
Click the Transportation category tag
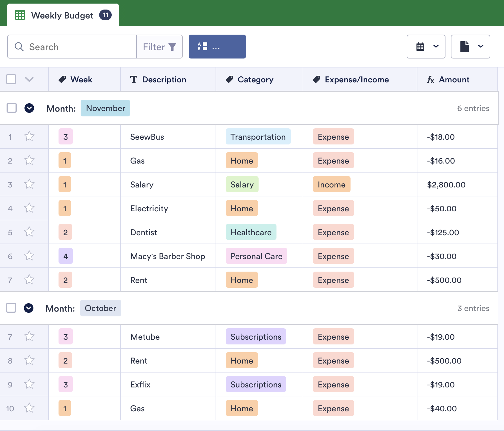(x=258, y=137)
